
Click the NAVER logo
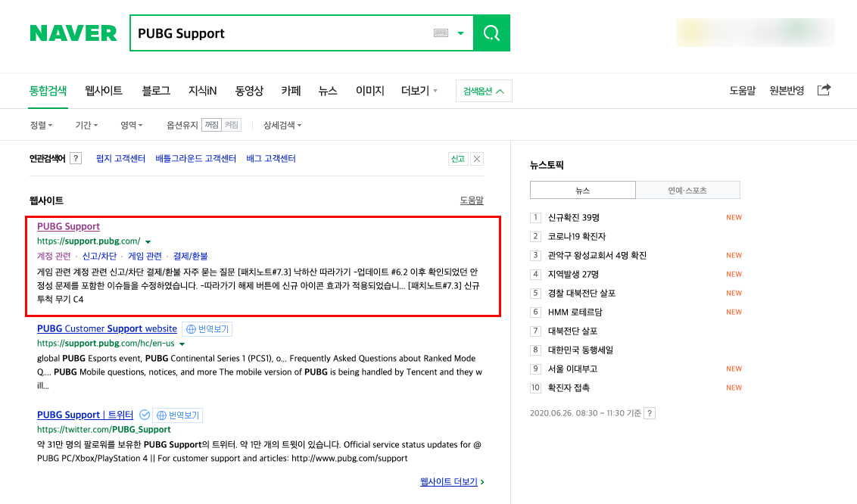click(x=73, y=33)
